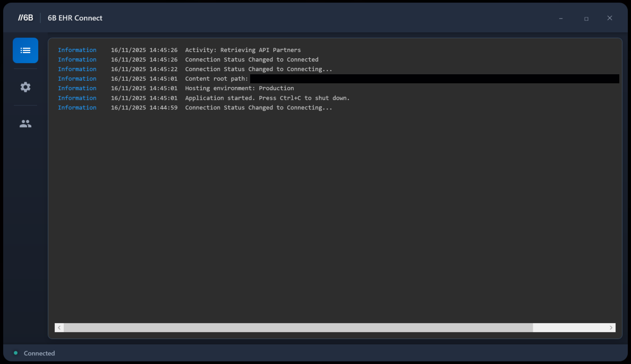631x364 pixels.
Task: Maximize the 6B EHR Connect window
Action: coord(586,19)
